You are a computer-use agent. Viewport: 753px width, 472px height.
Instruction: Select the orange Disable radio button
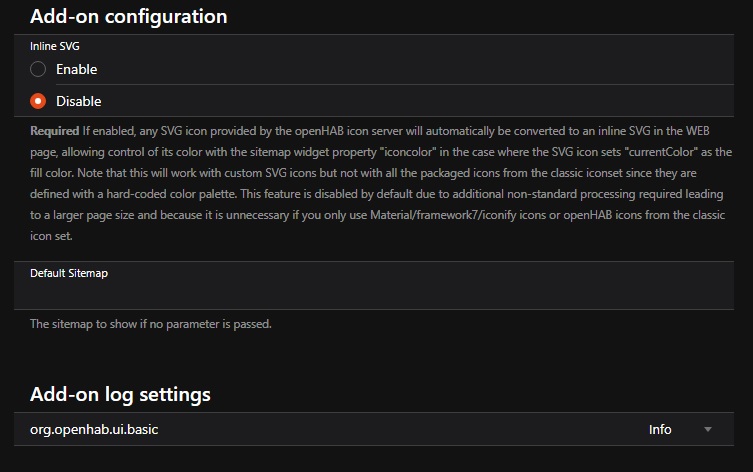(38, 101)
